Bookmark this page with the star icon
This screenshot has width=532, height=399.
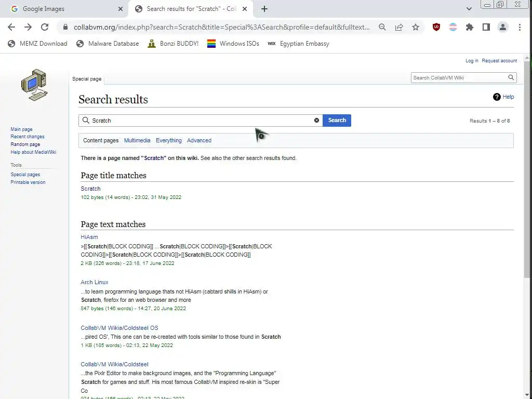(x=416, y=27)
